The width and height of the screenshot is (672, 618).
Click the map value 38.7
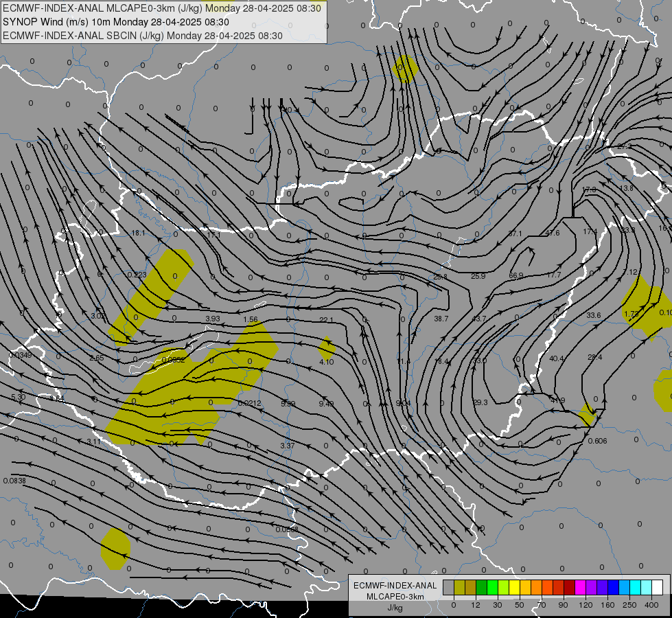click(441, 319)
